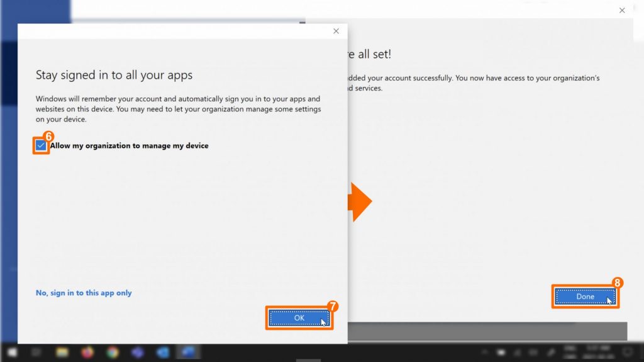Viewport: 644px width, 362px height.
Task: Open the Windows Start menu
Action: click(12, 352)
